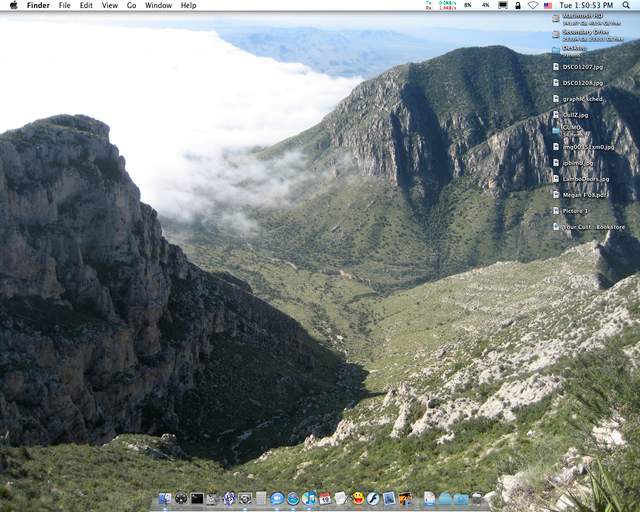Launch iPhoto from the Dock
Screen dimensions: 640x512
pos(405,499)
